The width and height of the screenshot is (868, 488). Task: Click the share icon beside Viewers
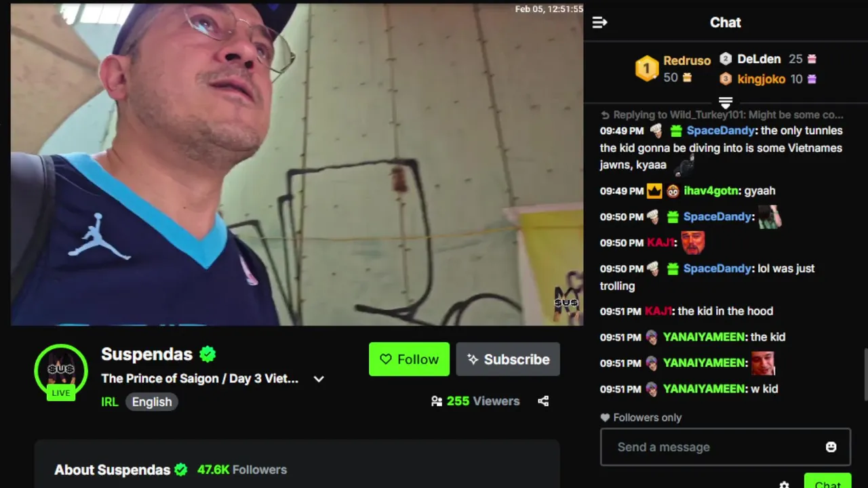pyautogui.click(x=543, y=401)
